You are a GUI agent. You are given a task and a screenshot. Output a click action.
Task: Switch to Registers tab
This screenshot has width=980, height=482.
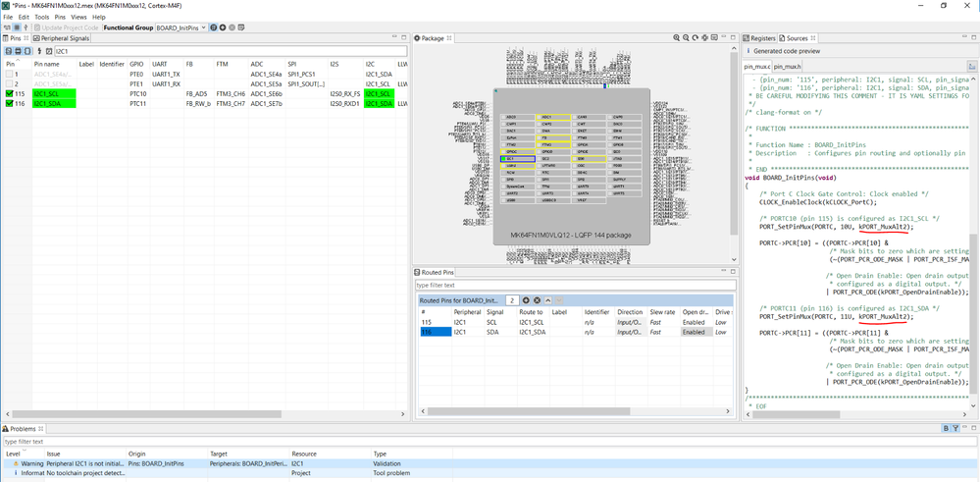tap(758, 38)
